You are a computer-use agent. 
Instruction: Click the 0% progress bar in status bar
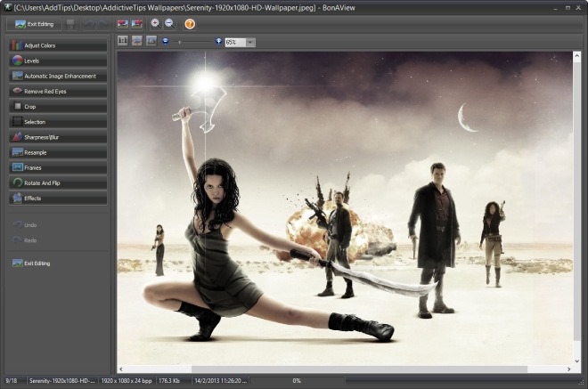tap(297, 381)
